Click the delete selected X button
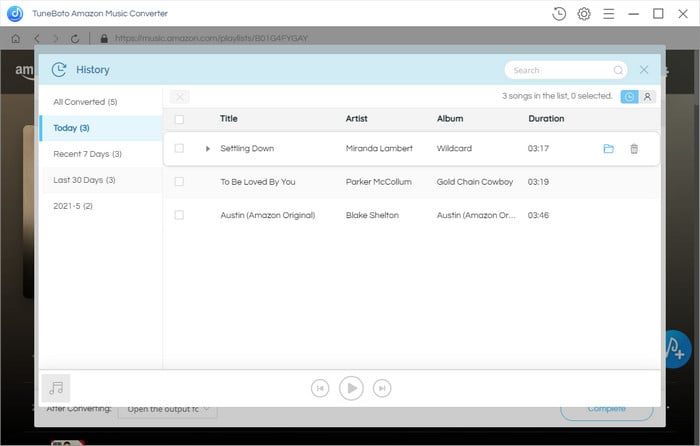 [179, 96]
